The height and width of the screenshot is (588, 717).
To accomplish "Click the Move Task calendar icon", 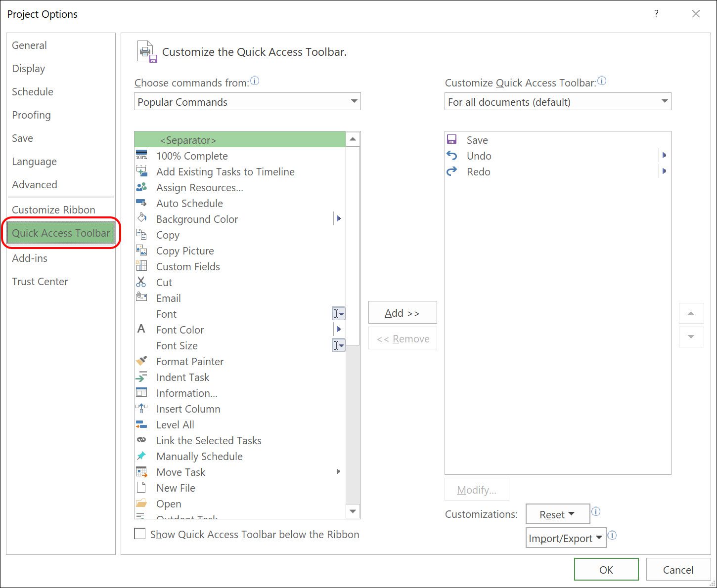I will 141,472.
